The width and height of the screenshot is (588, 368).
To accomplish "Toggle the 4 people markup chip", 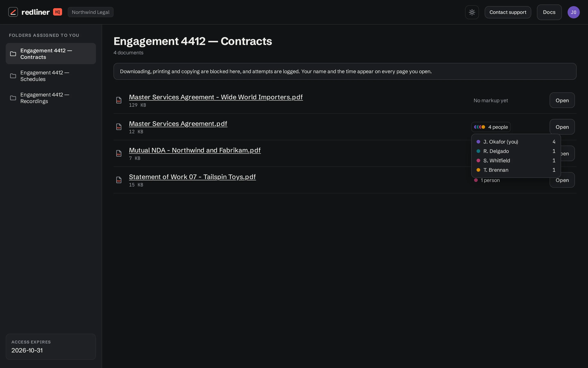I will tap(491, 127).
